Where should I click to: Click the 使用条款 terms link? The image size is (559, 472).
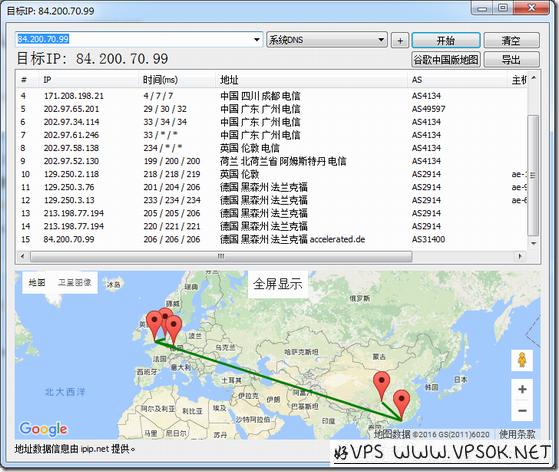tap(517, 434)
